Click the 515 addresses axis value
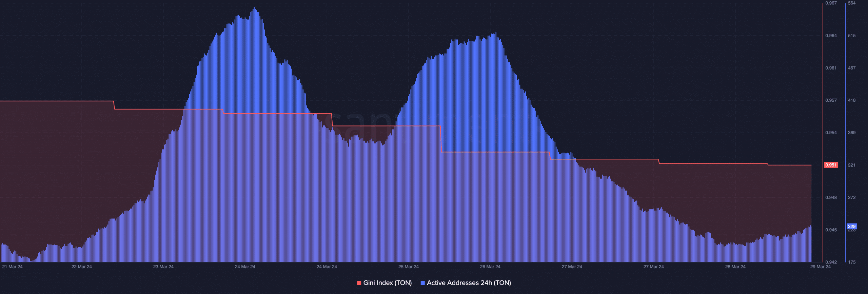 [x=852, y=36]
